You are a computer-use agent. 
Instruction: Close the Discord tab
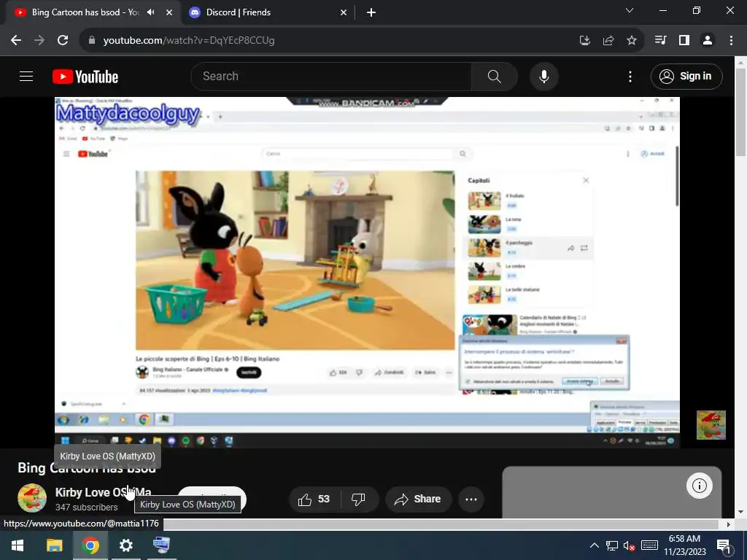344,13
